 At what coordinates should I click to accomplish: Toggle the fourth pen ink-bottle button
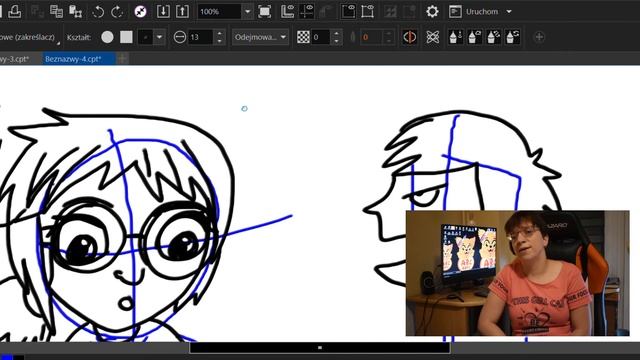(513, 37)
